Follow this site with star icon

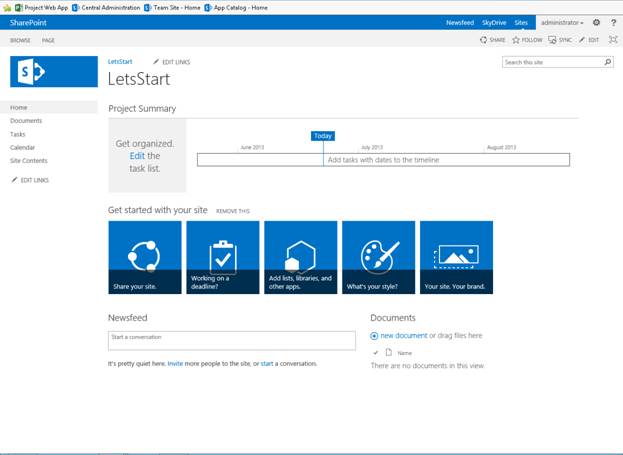click(x=516, y=40)
